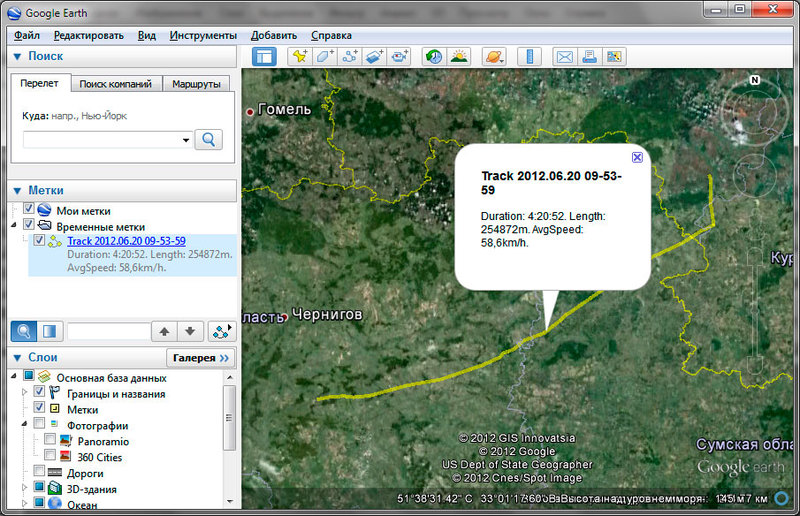Image resolution: width=800 pixels, height=516 pixels.
Task: Open the Справка menu
Action: click(x=331, y=35)
